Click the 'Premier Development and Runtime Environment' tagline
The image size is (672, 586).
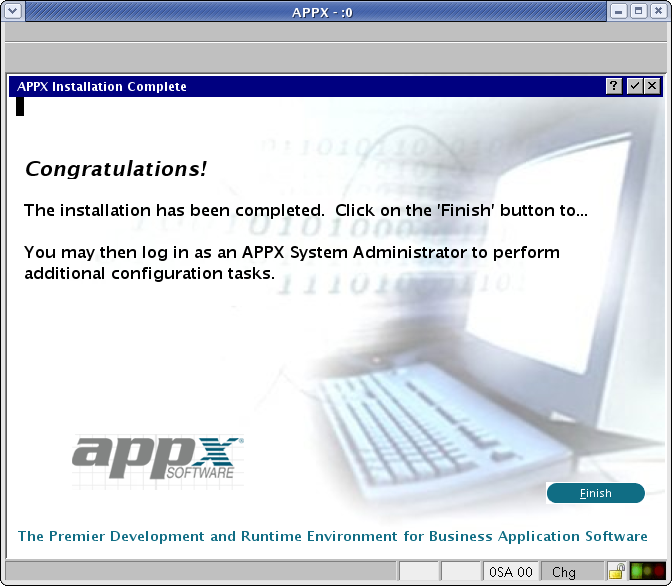tap(333, 536)
